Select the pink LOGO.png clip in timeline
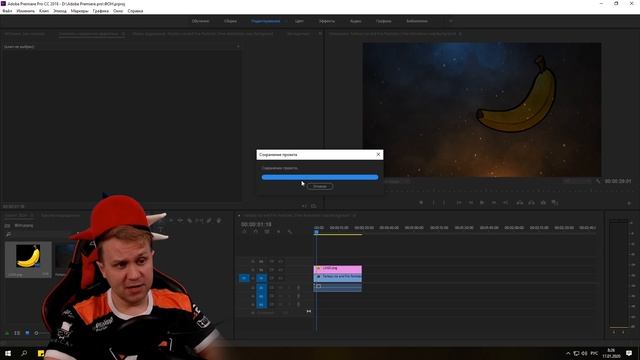Screen dimensions: 640x360 338,269
